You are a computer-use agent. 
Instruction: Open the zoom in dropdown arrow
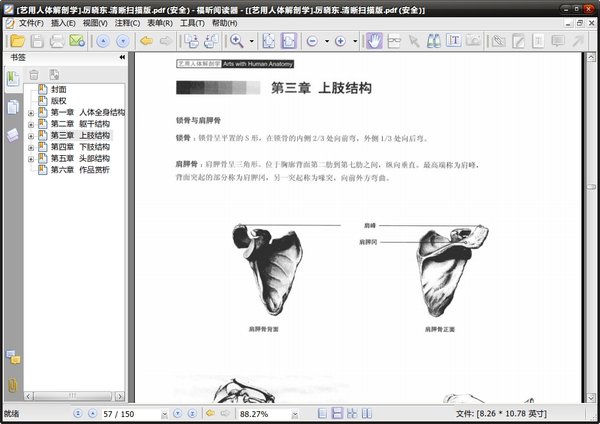[x=355, y=41]
